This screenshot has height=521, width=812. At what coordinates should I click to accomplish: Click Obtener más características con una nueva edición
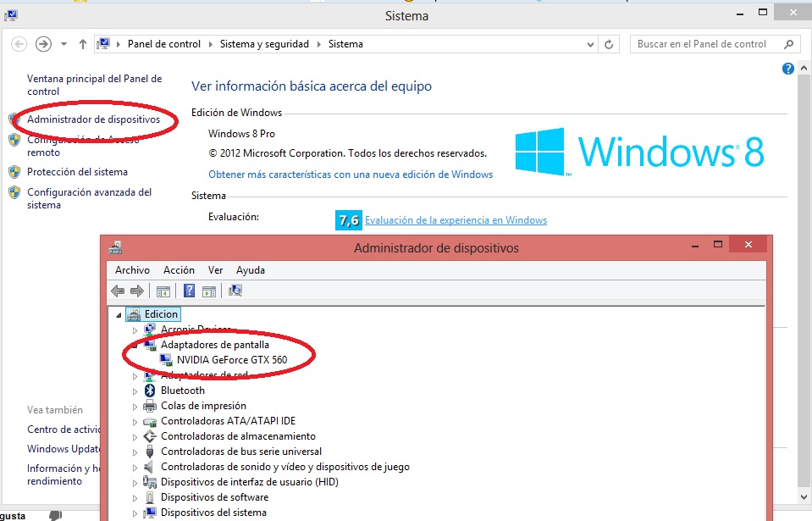(x=351, y=174)
